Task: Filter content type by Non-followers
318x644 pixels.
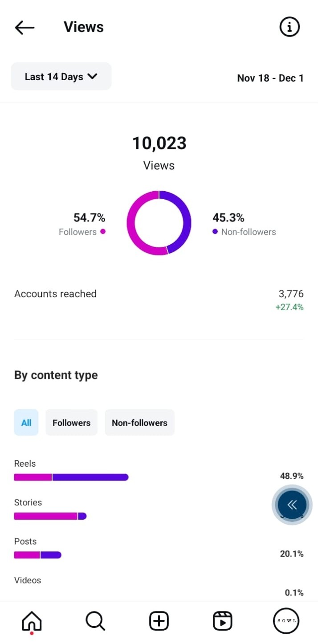Action: pyautogui.click(x=139, y=422)
